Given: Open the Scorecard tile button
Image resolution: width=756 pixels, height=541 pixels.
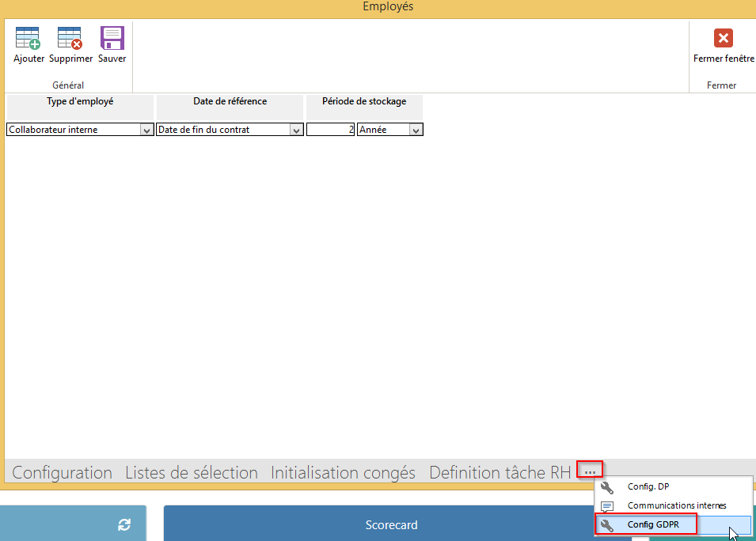Looking at the screenshot, I should (391, 524).
